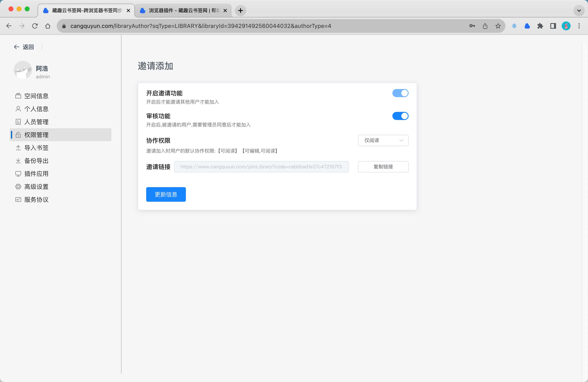Click the password key icon
Image resolution: width=588 pixels, height=382 pixels.
pyautogui.click(x=472, y=26)
